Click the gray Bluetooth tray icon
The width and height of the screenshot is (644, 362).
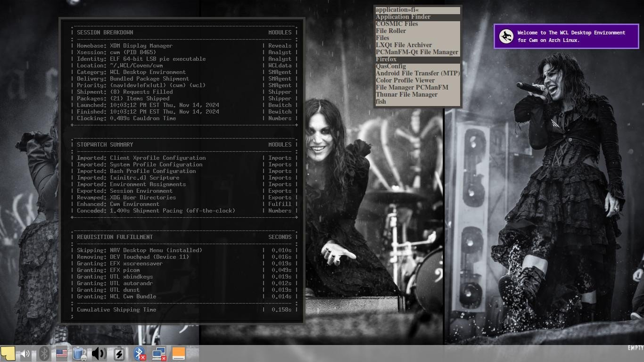[x=44, y=354]
